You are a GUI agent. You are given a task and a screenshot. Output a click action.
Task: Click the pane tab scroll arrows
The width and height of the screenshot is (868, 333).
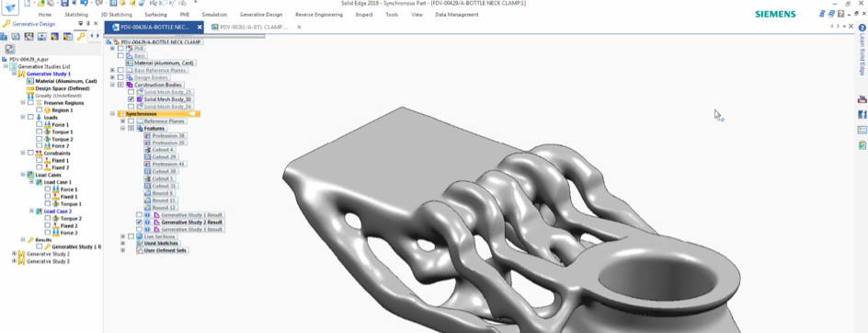[x=94, y=37]
